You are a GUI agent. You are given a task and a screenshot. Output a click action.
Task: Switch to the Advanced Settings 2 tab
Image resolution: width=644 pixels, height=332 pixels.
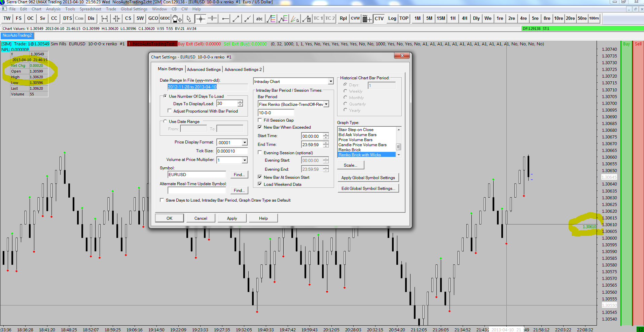coord(243,70)
